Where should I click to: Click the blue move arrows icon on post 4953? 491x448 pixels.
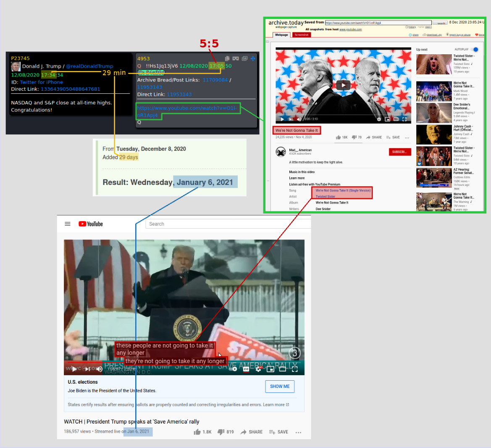click(253, 58)
